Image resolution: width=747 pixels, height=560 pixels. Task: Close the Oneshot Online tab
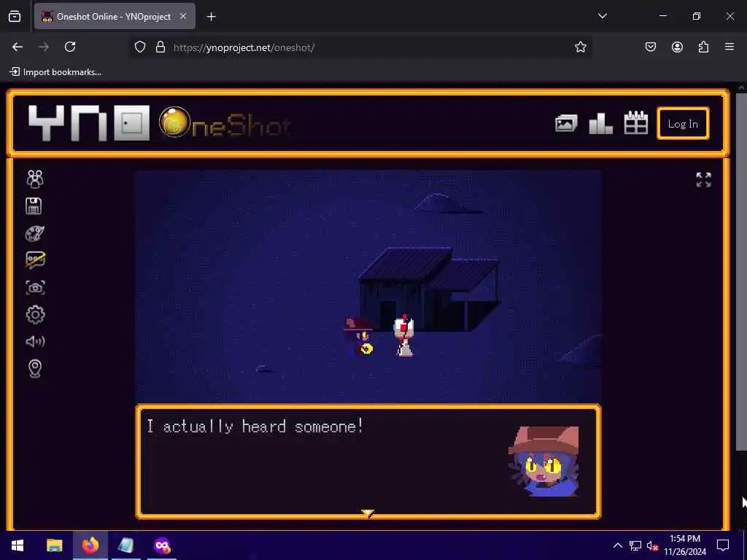(x=183, y=16)
